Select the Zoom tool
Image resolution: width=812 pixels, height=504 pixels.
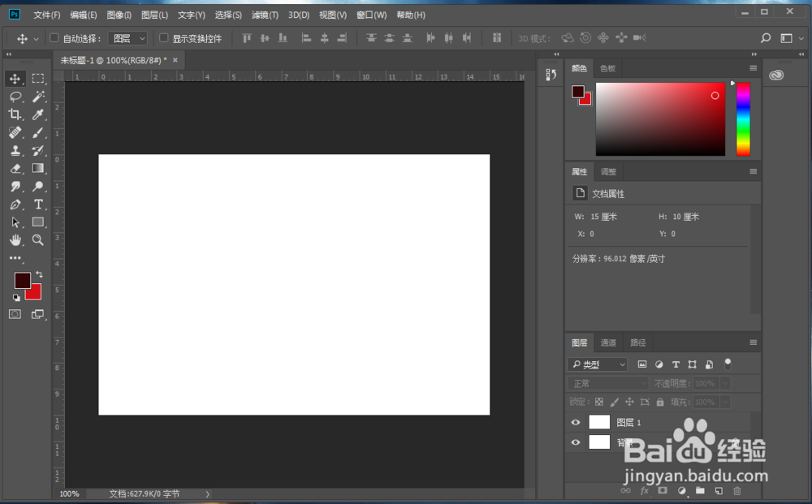(x=38, y=240)
